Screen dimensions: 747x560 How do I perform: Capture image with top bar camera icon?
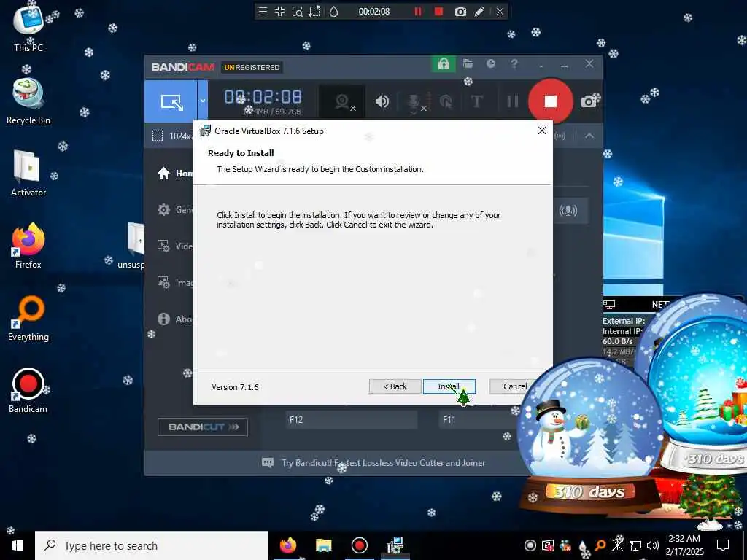(x=460, y=12)
